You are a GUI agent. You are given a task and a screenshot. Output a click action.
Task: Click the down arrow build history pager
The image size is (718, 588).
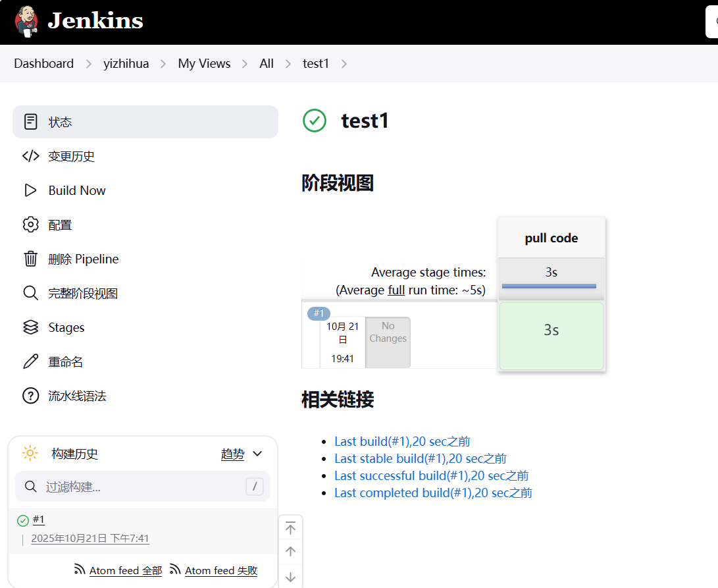tap(290, 577)
